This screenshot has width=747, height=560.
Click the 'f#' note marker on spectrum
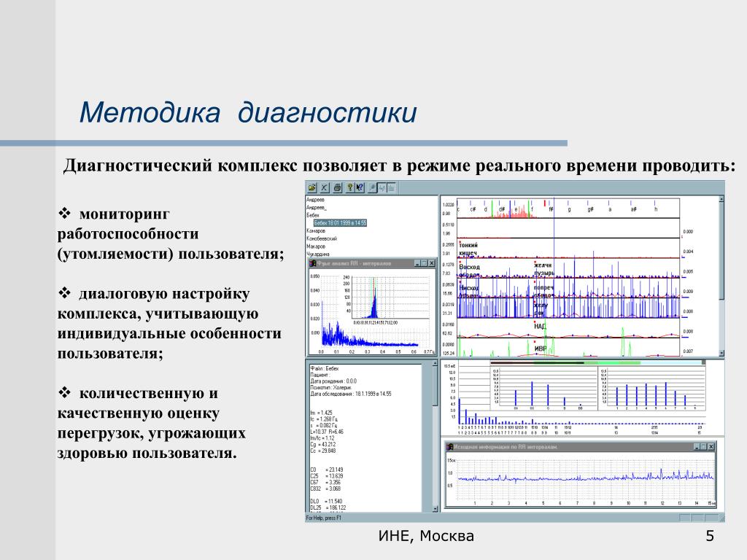(551, 209)
